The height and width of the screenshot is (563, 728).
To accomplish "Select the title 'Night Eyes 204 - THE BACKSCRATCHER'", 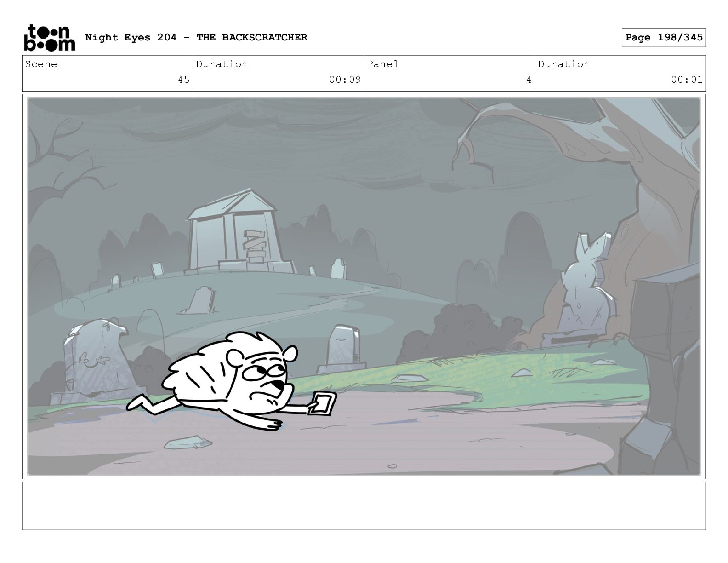I will (x=196, y=37).
